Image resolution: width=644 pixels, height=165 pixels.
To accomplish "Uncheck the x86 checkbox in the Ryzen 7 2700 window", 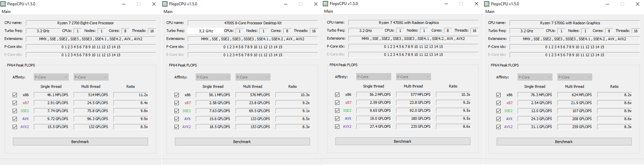I will [15, 95].
